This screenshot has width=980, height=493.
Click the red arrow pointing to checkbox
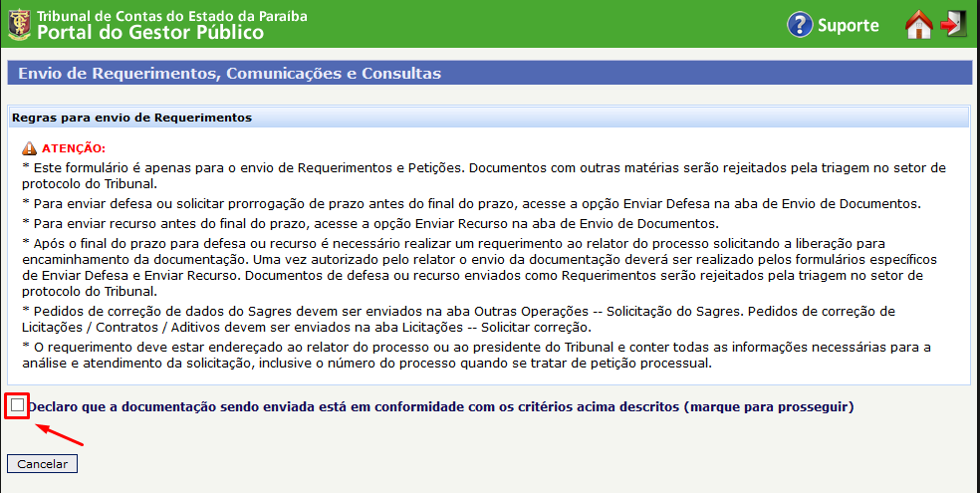60,436
